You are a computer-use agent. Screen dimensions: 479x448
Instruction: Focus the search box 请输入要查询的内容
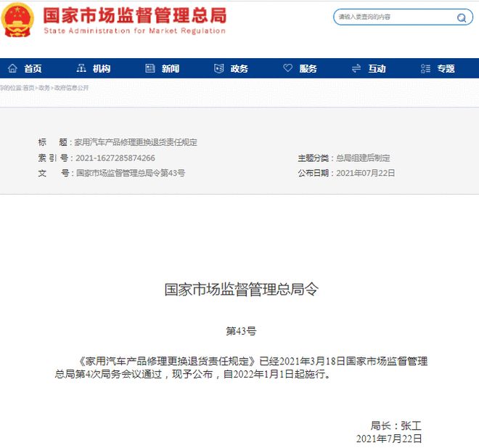pyautogui.click(x=403, y=17)
